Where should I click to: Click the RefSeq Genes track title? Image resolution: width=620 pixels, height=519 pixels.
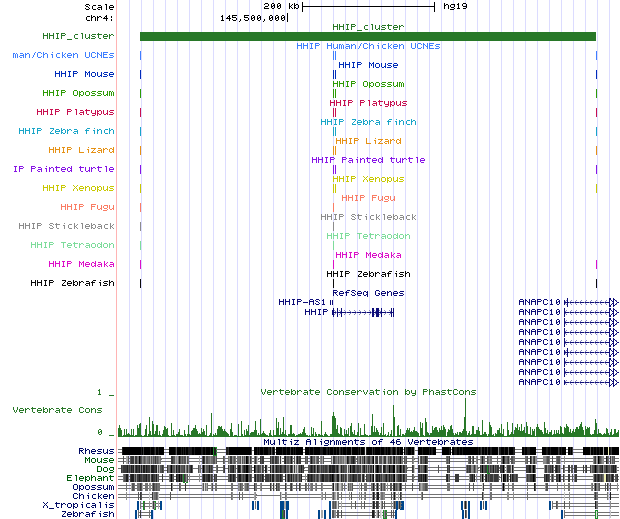tap(368, 293)
